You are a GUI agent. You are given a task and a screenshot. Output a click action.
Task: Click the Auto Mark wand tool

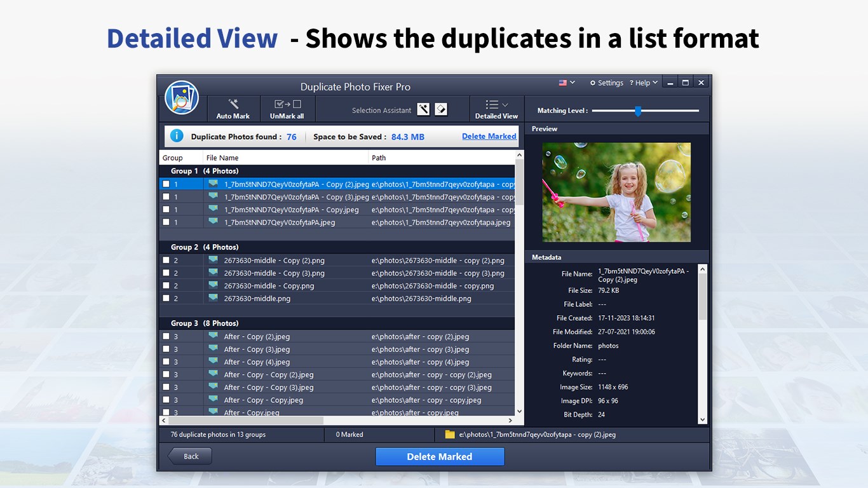(233, 109)
